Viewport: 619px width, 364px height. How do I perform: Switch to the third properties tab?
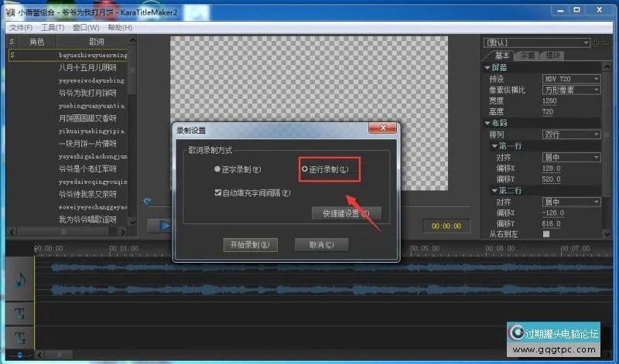[552, 55]
